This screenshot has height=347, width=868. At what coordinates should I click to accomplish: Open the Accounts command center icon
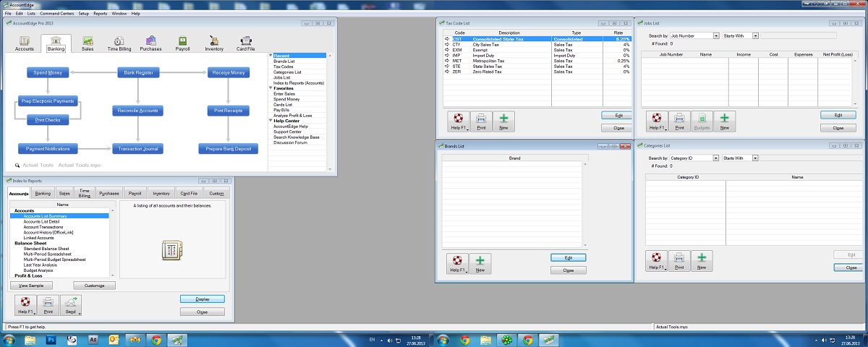[x=24, y=43]
